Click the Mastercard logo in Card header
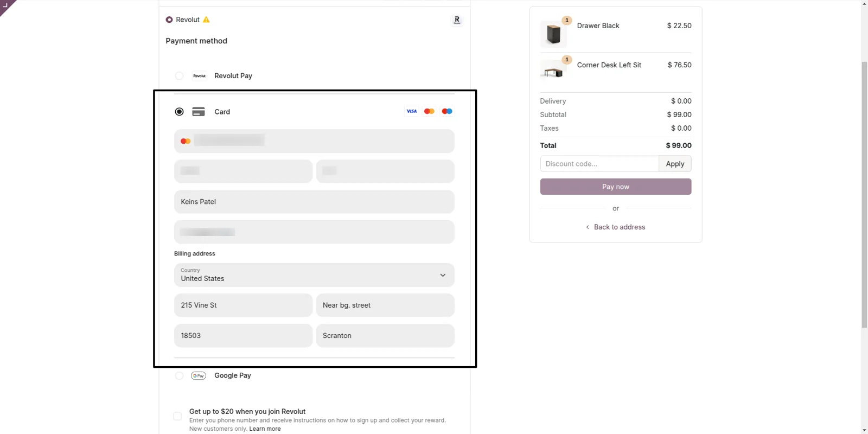The height and width of the screenshot is (434, 868). (x=429, y=111)
